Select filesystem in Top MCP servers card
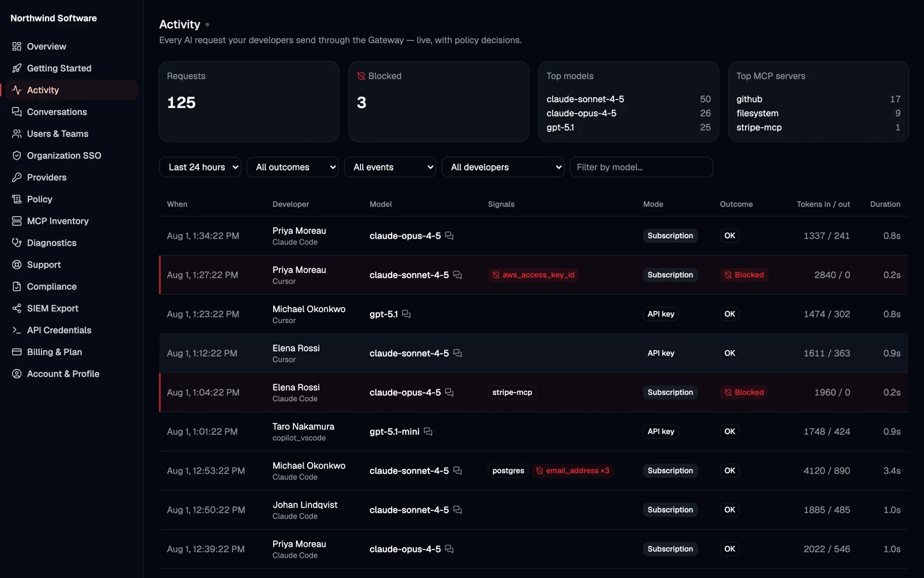This screenshot has height=578, width=924. click(757, 113)
